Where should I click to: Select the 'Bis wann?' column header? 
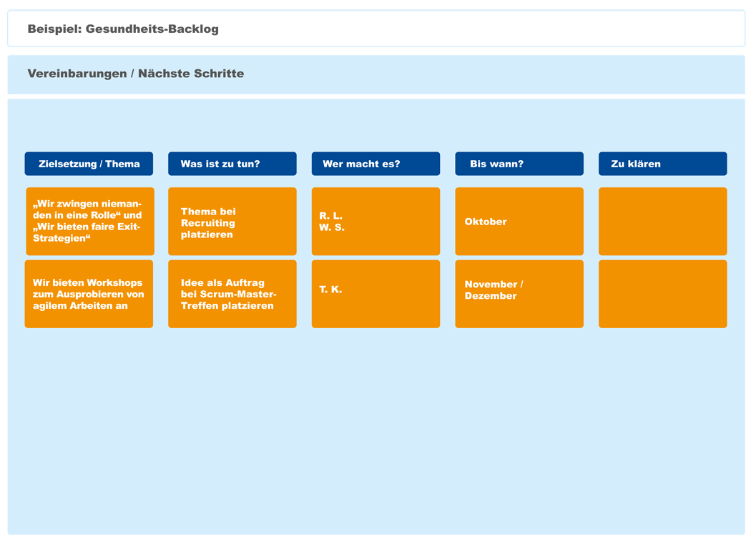(519, 164)
